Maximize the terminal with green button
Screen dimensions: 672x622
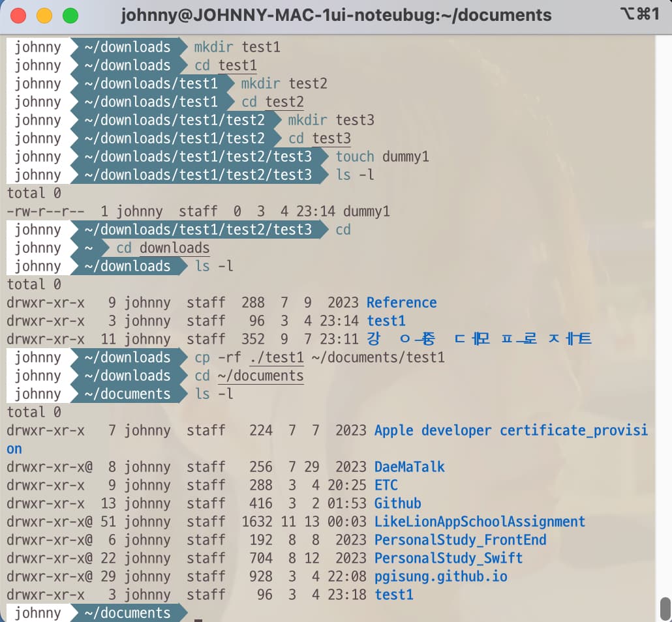click(x=70, y=16)
